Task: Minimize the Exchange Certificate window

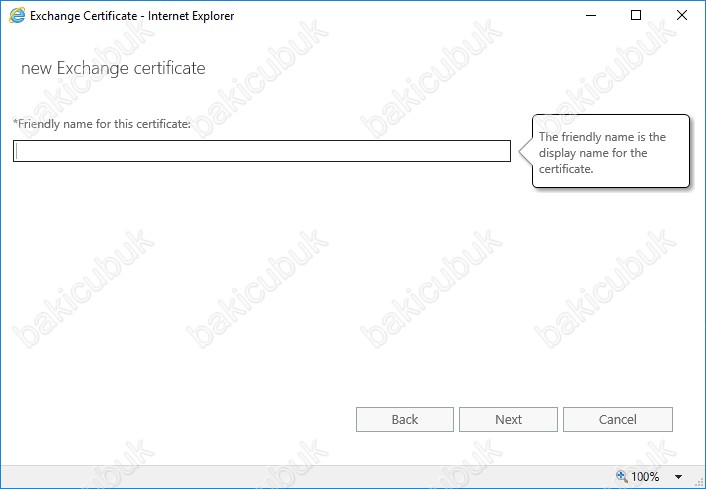Action: coord(591,15)
